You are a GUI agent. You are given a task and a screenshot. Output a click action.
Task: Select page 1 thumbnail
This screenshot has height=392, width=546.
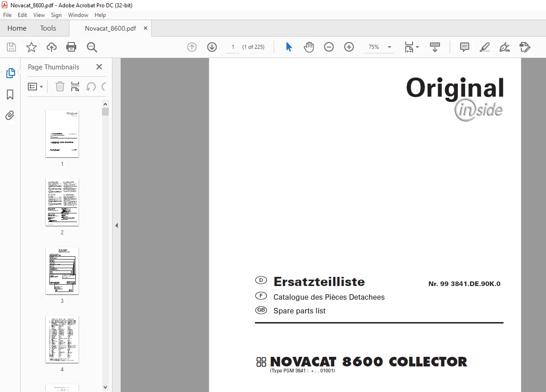[x=62, y=134]
